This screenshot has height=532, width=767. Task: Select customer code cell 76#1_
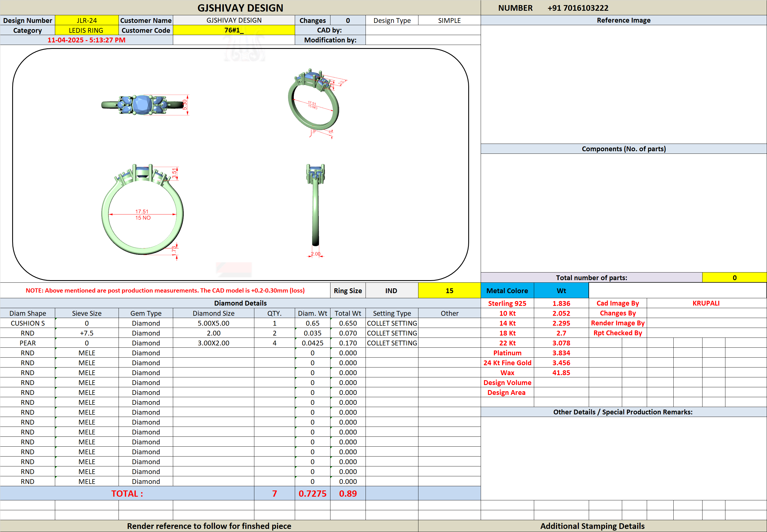[234, 30]
